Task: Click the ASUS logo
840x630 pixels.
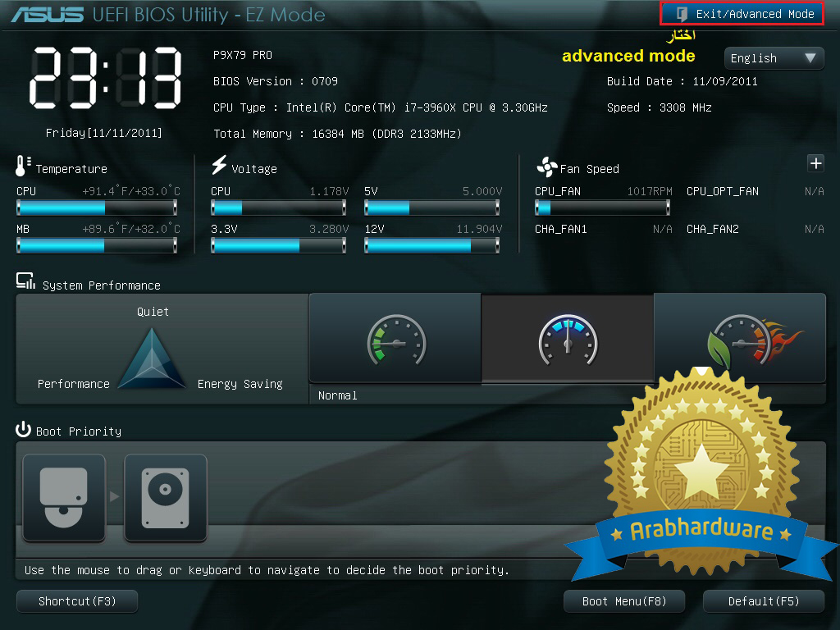Action: [47, 15]
